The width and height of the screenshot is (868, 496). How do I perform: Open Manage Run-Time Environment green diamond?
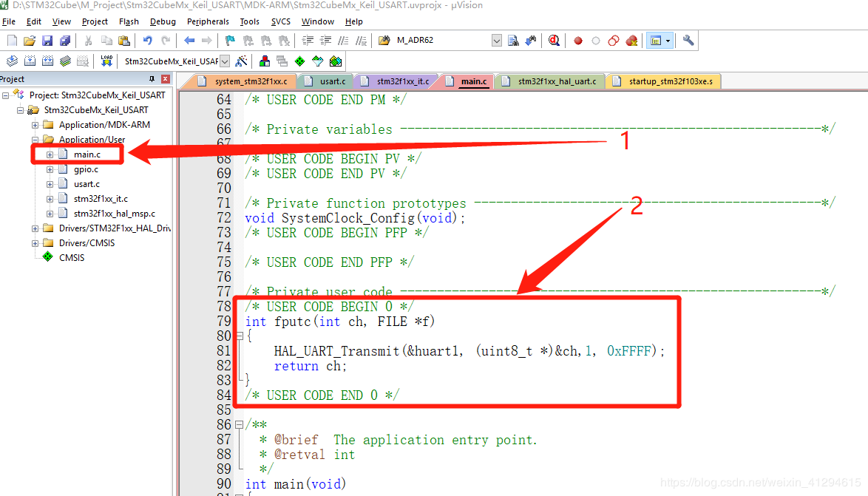pyautogui.click(x=300, y=61)
